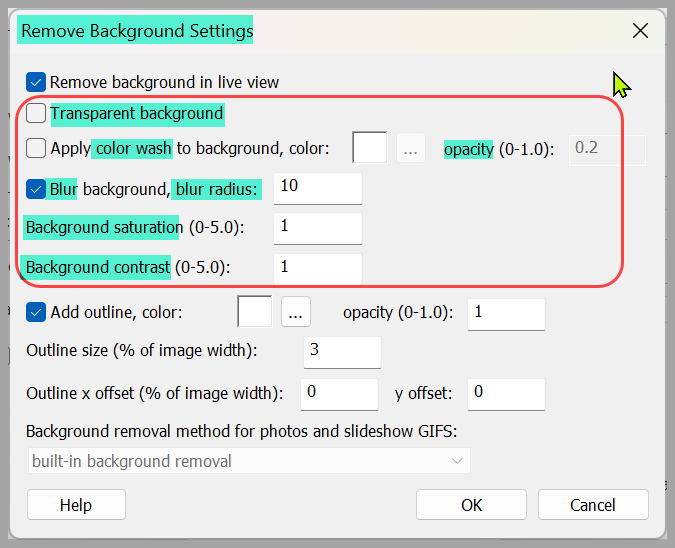Image resolution: width=675 pixels, height=548 pixels.
Task: Click the y offset input field
Action: click(x=506, y=394)
